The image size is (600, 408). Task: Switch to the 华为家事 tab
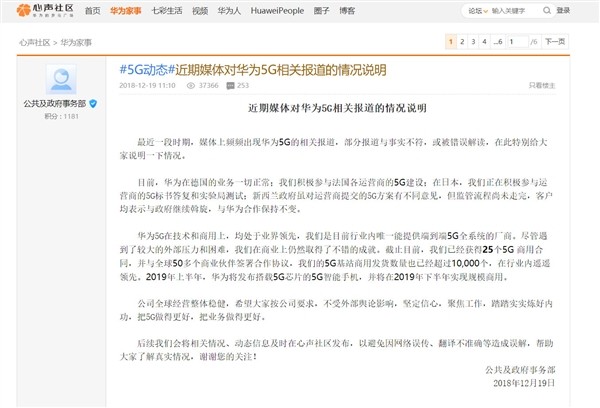tap(127, 11)
